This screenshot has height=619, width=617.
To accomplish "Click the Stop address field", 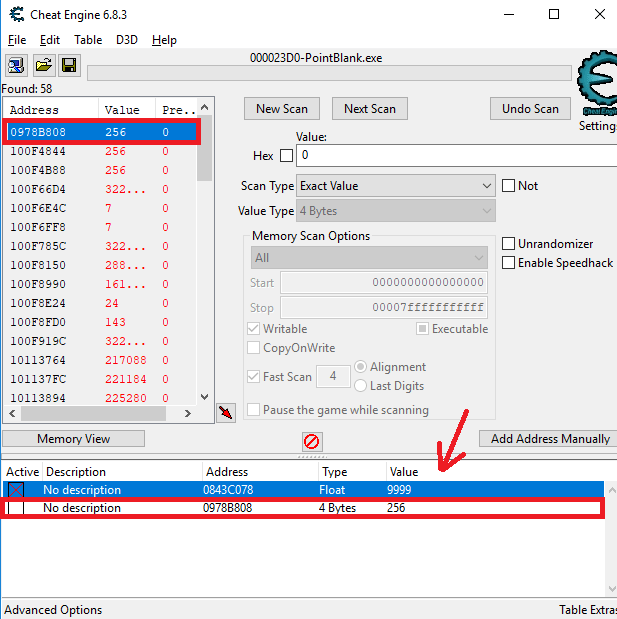I will (x=384, y=308).
